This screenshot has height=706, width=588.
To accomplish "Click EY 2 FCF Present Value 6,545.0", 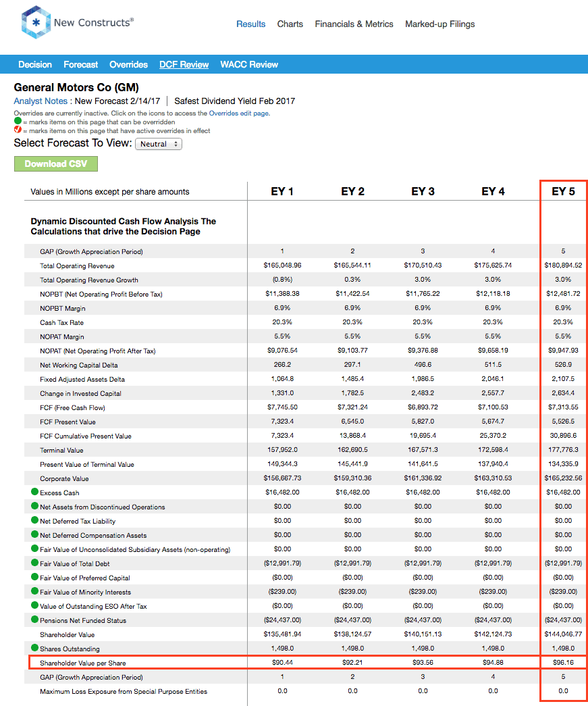I will pos(352,422).
